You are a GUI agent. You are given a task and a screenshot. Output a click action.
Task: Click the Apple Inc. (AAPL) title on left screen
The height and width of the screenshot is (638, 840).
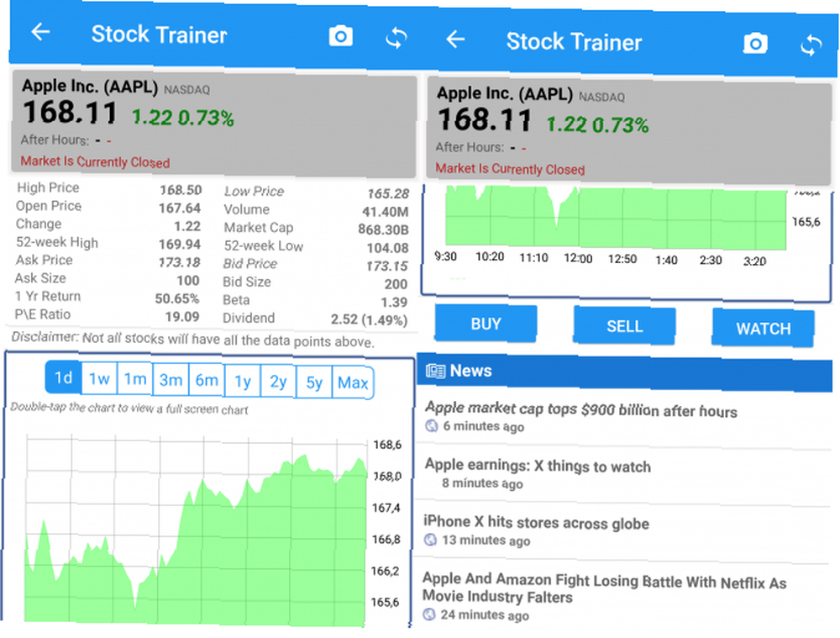pyautogui.click(x=90, y=87)
